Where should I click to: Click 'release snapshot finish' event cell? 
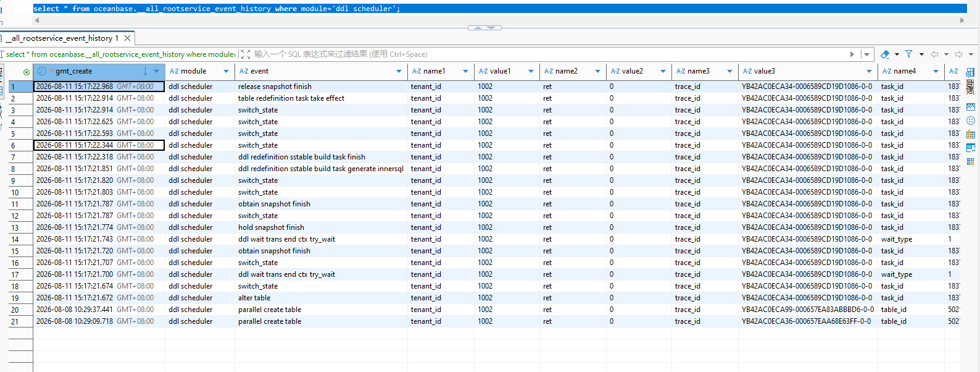pos(321,87)
